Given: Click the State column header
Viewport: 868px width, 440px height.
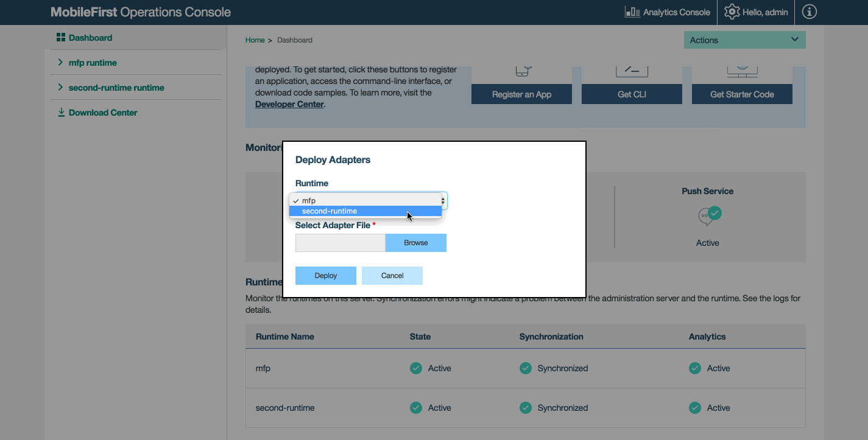Looking at the screenshot, I should click(420, 337).
